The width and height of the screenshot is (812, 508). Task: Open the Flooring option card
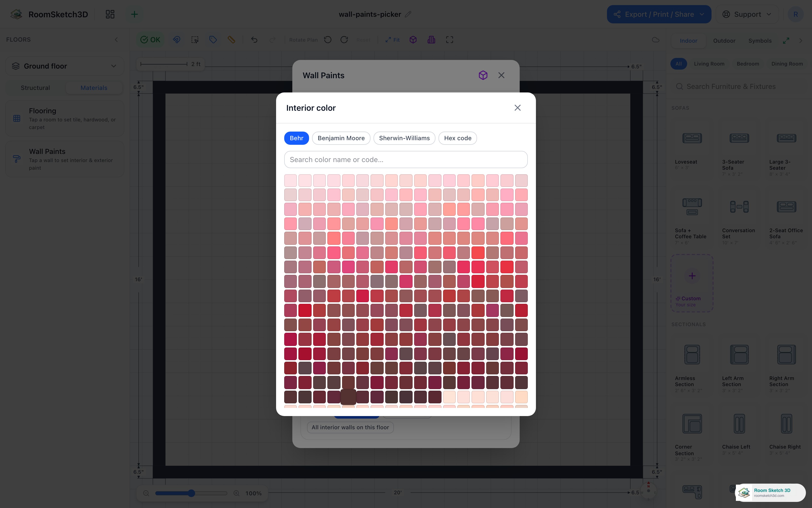64,118
